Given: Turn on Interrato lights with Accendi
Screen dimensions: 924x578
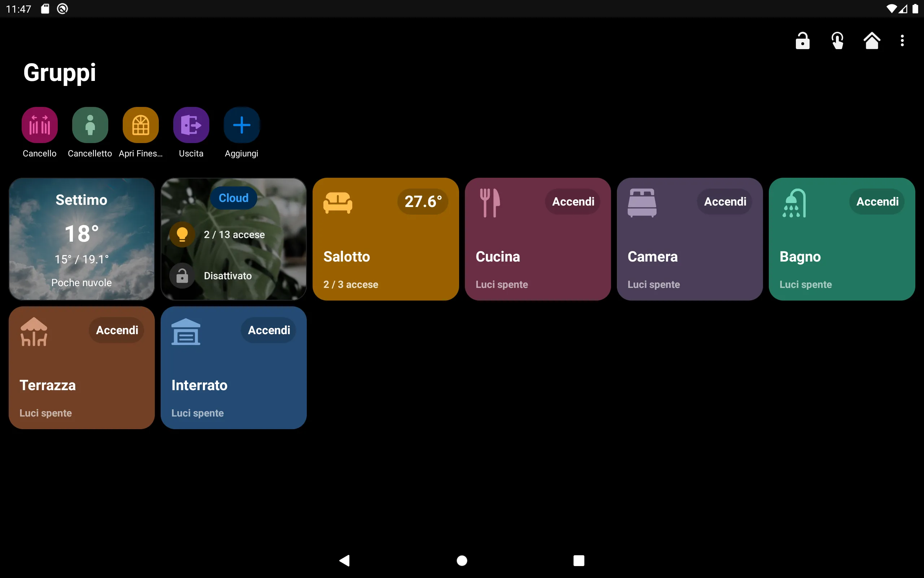Looking at the screenshot, I should click(269, 330).
